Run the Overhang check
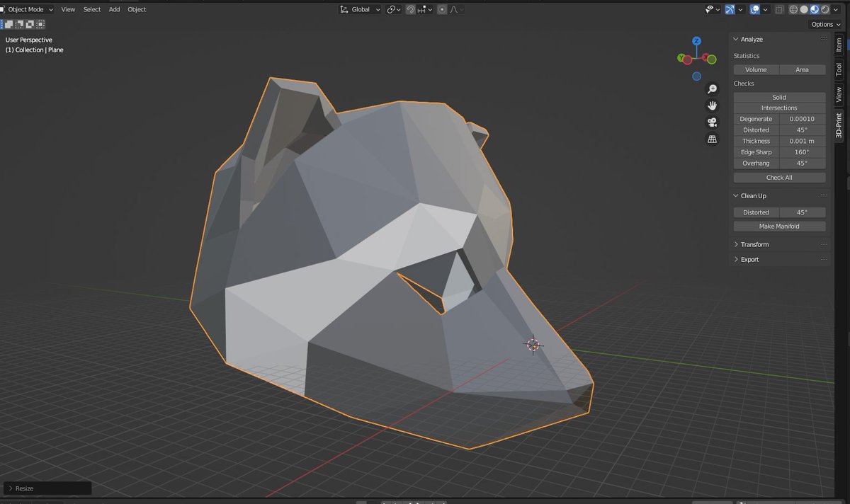This screenshot has height=504, width=850. coord(756,164)
